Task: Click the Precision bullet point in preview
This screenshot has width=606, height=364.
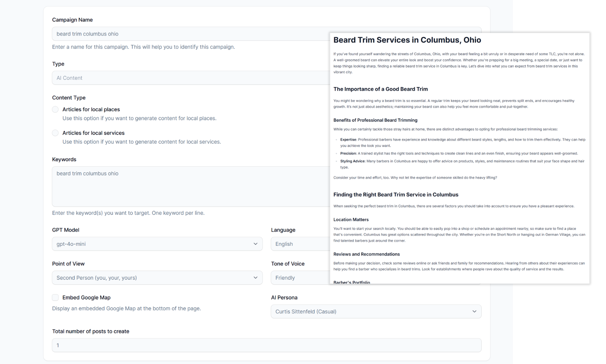Action: coord(348,153)
